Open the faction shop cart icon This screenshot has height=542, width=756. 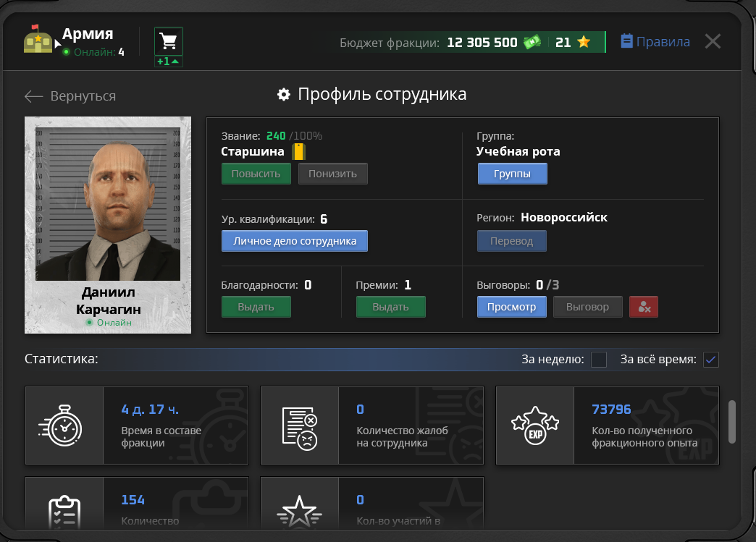coord(168,41)
